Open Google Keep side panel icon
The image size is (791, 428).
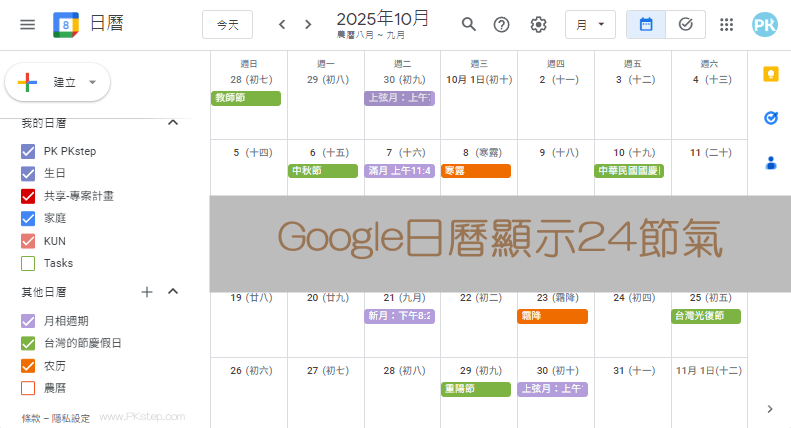point(770,74)
